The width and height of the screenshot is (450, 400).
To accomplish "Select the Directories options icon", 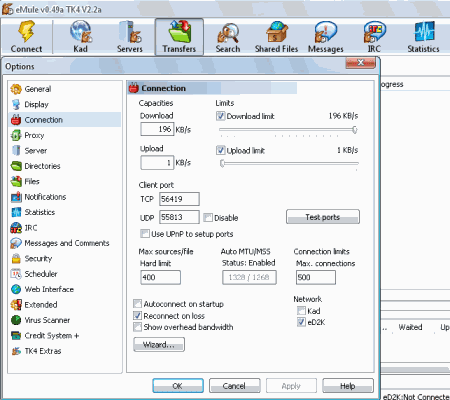I will (x=16, y=166).
